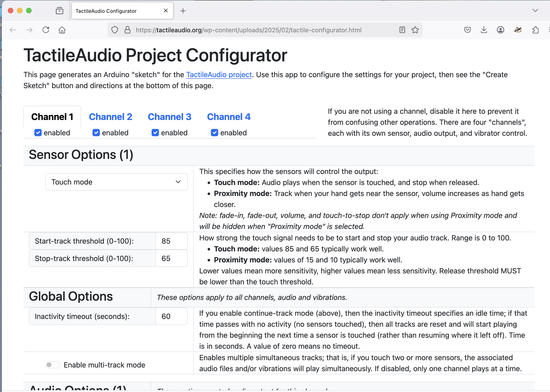The height and width of the screenshot is (392, 550).
Task: Click the home icon in toolbar
Action: tap(62, 30)
